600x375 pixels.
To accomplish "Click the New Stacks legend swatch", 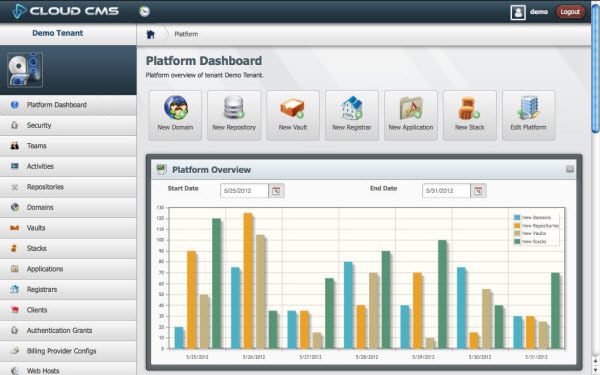I will [x=517, y=241].
